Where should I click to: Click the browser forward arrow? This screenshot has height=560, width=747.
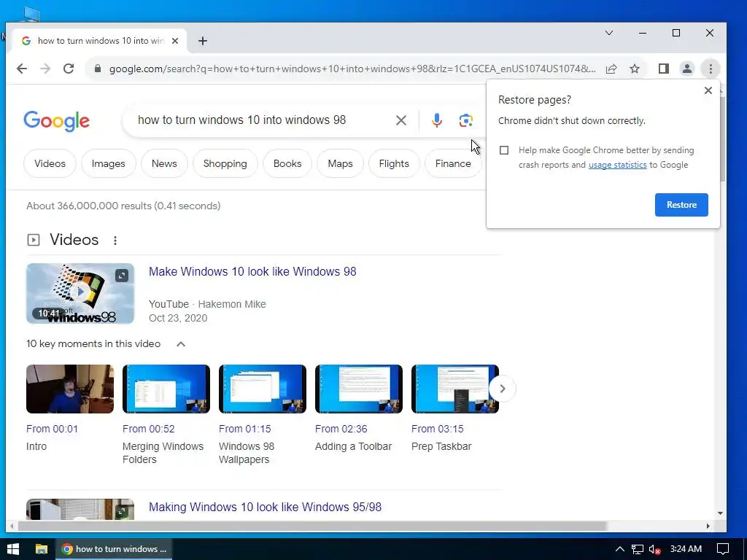(45, 69)
